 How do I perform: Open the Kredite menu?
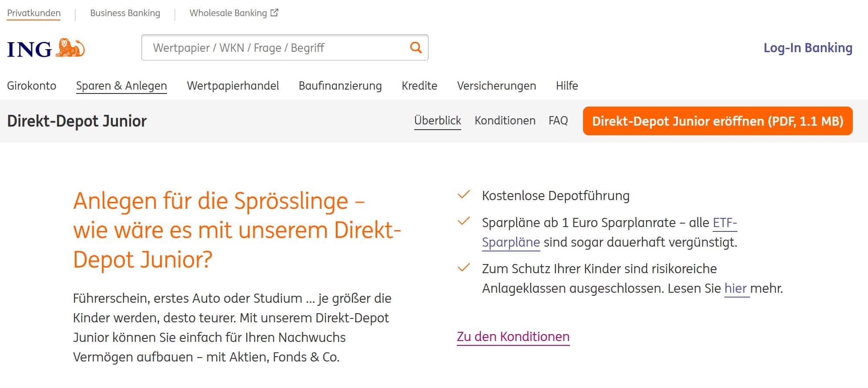coord(419,86)
